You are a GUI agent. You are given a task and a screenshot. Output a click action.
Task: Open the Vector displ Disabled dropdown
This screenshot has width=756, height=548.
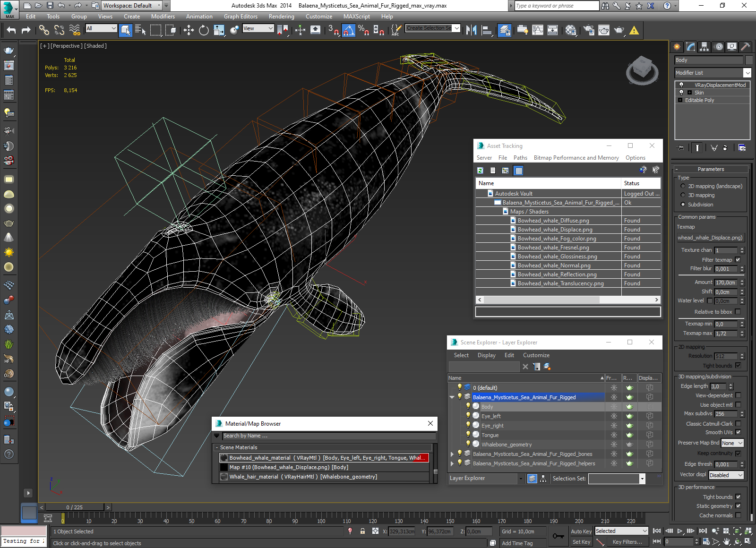click(x=726, y=475)
